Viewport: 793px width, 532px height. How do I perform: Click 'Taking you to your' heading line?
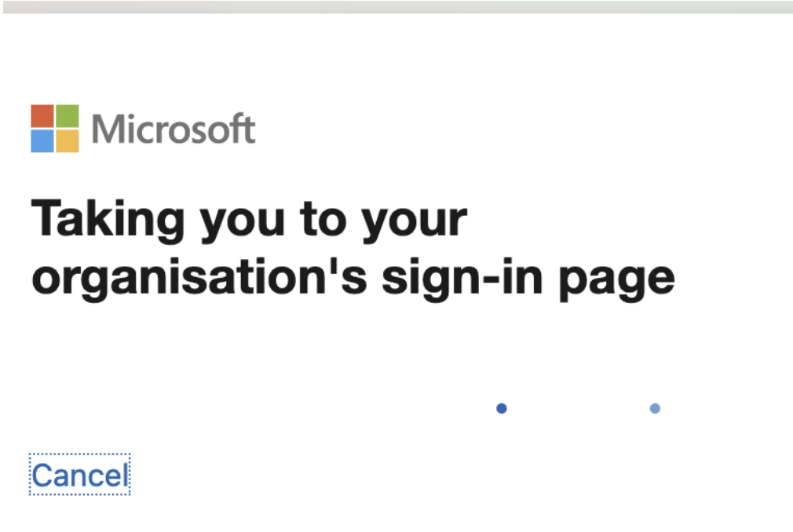pos(248,218)
